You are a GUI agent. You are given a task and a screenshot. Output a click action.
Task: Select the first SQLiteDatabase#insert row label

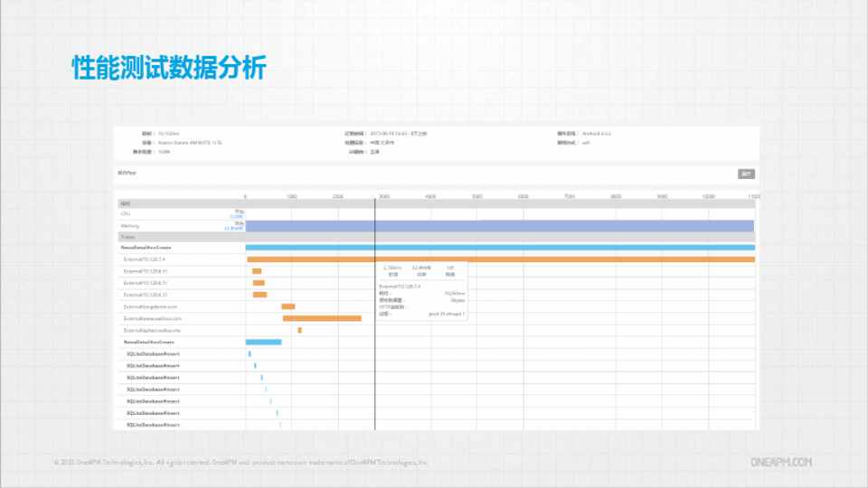tap(153, 353)
